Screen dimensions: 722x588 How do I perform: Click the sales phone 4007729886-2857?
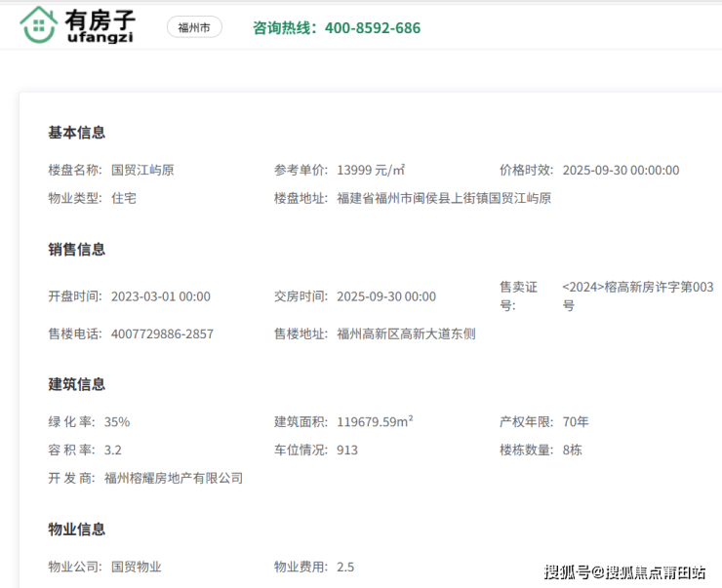click(x=162, y=333)
